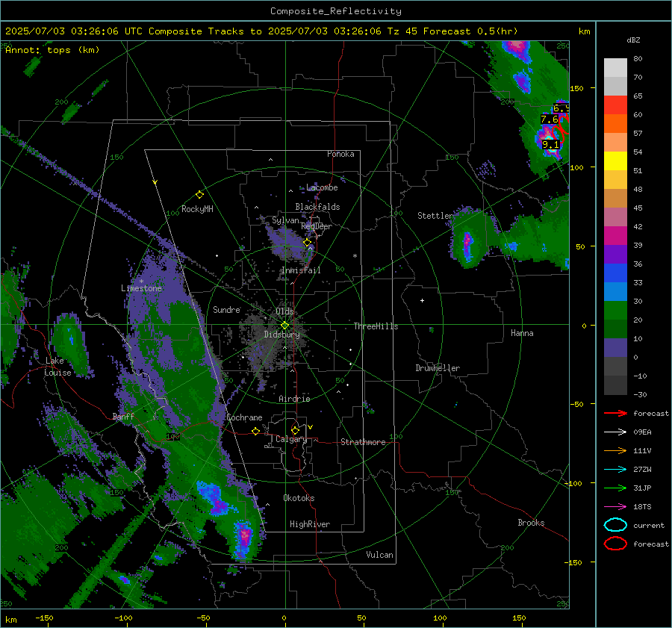The width and height of the screenshot is (672, 628).
Task: Click the red forecast arrow in legend
Action: (615, 413)
